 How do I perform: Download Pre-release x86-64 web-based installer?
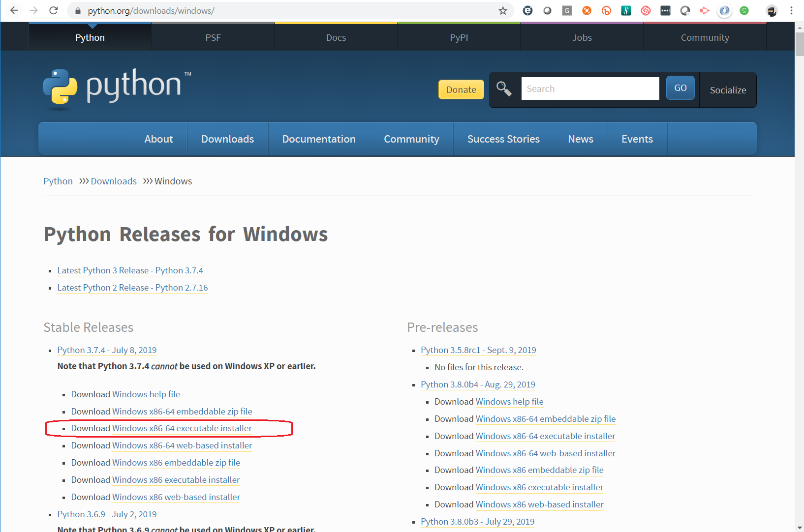[x=546, y=453]
